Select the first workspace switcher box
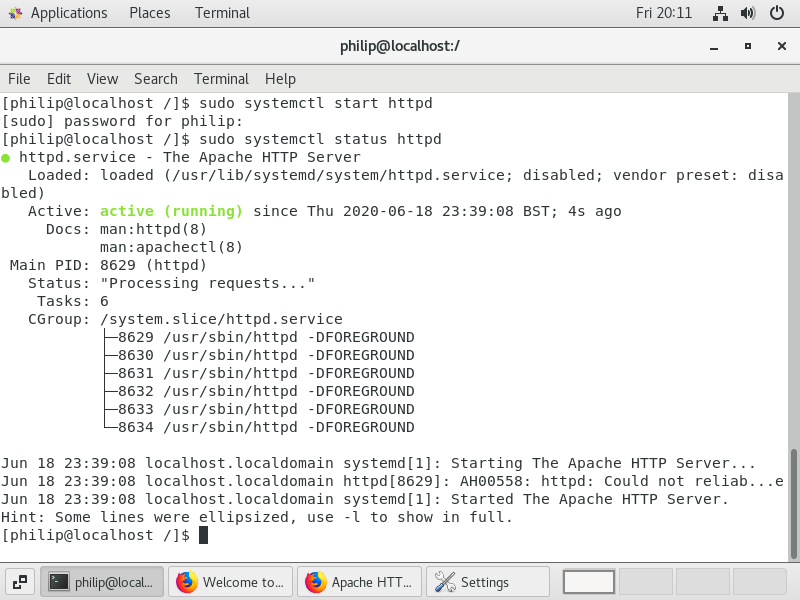Viewport: 800px width, 600px height. point(589,582)
